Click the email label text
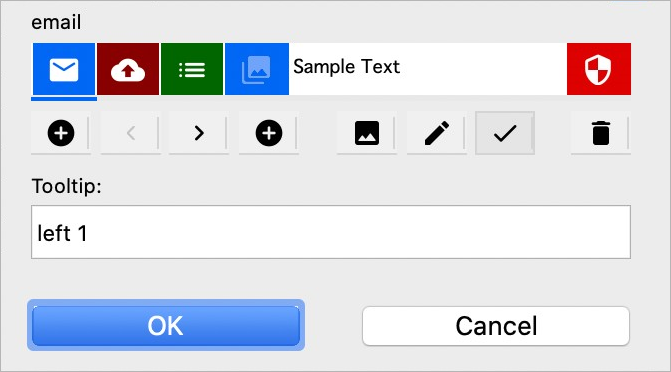Screen dimensions: 671x372 click(56, 22)
